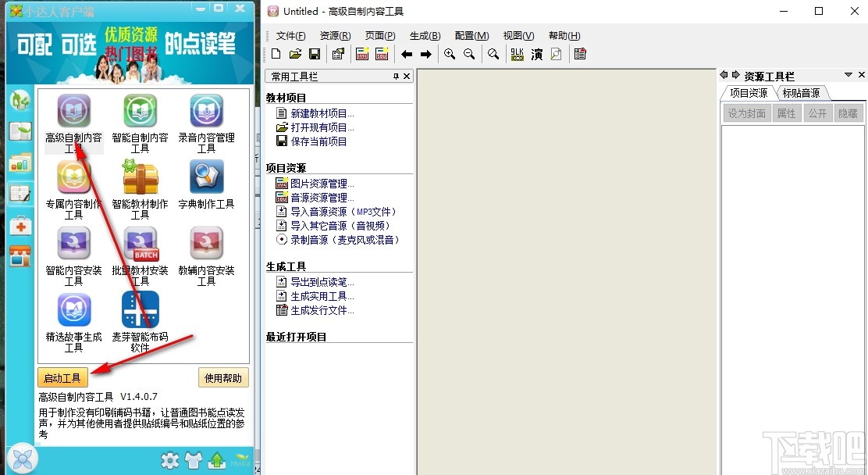Launch the 高级自制内容工具 icon

pyautogui.click(x=73, y=110)
